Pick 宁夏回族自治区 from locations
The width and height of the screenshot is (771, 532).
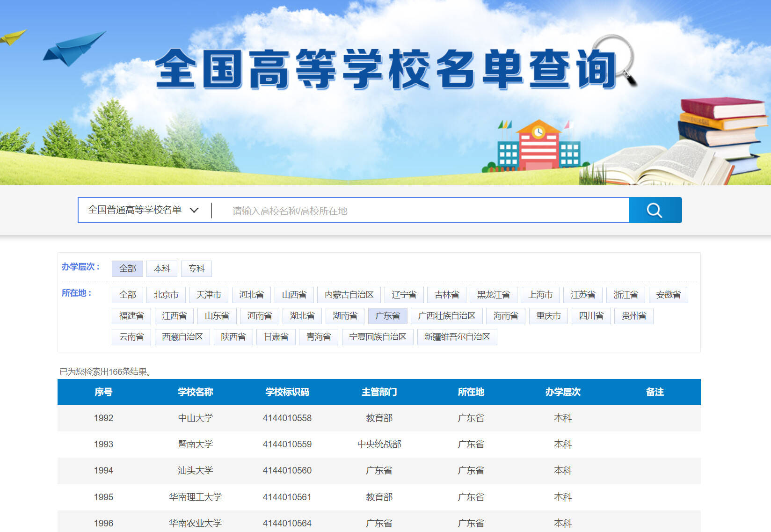(x=378, y=337)
